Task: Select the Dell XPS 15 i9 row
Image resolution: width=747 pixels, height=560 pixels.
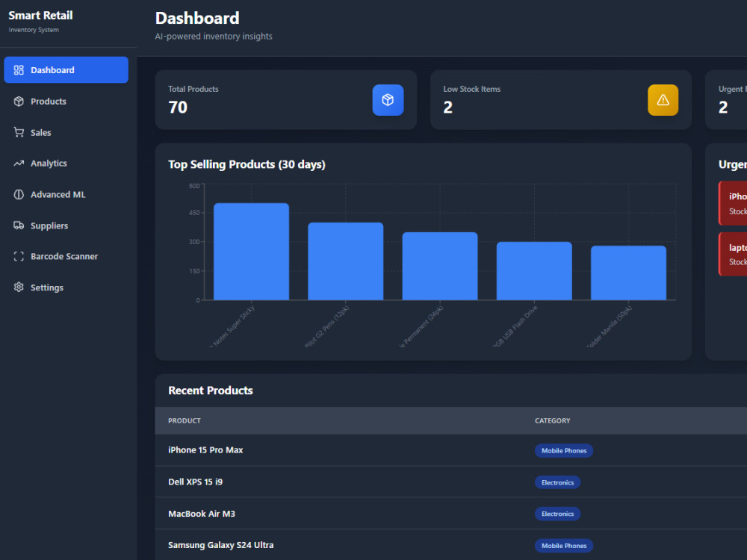Action: pyautogui.click(x=450, y=482)
